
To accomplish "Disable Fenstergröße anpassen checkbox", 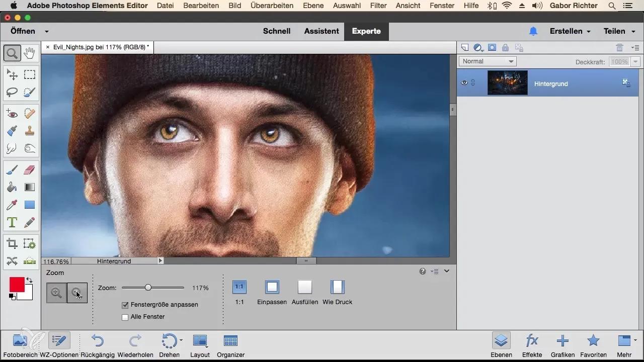I will coord(125,305).
